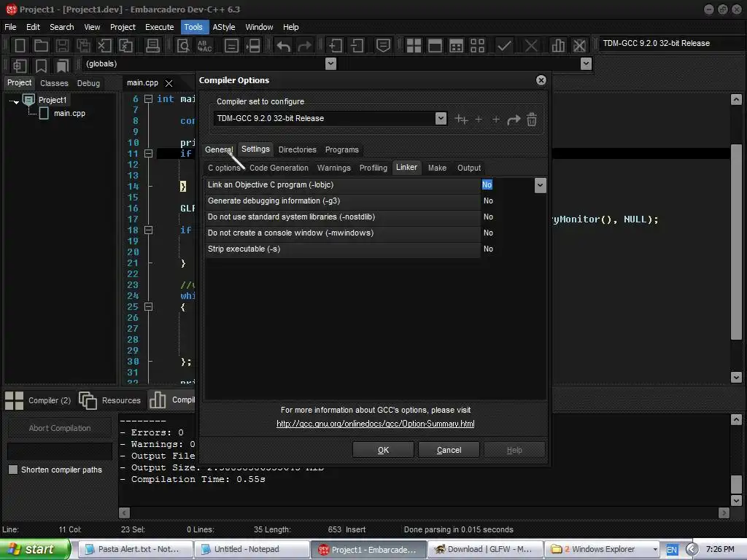This screenshot has height=560, width=747.
Task: Click the Print toolbar icon
Action: pos(153,46)
